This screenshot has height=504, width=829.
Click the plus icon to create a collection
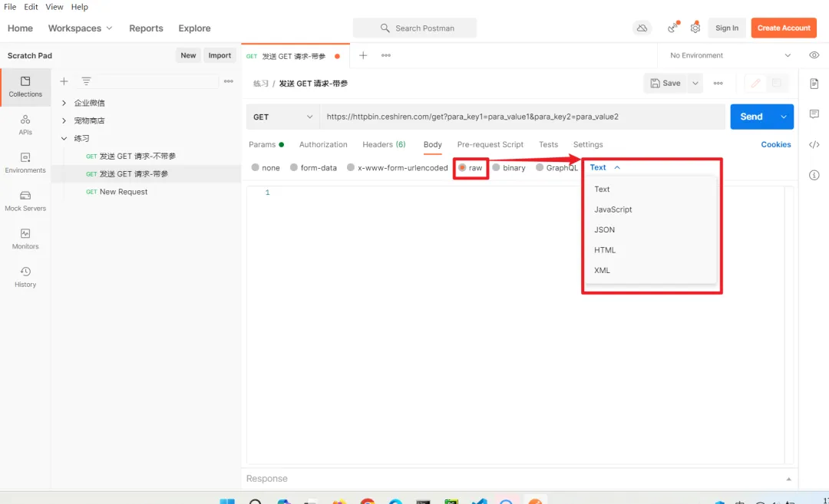tap(64, 81)
